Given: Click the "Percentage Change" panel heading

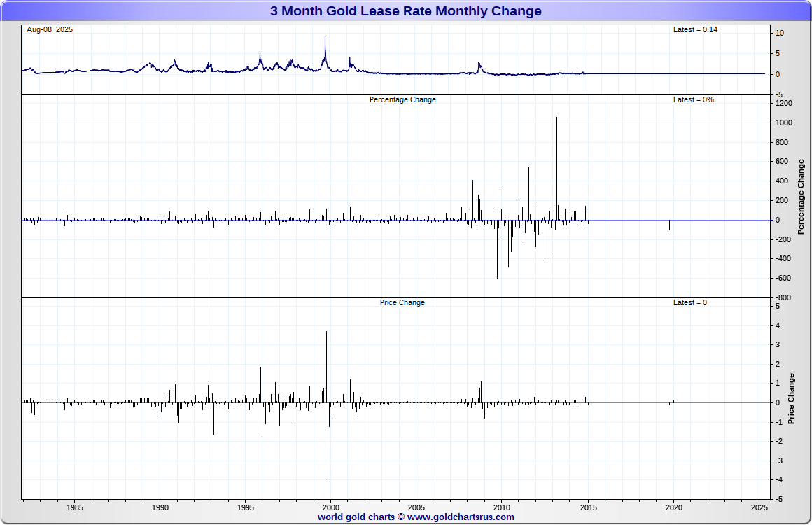Looking at the screenshot, I should [402, 100].
